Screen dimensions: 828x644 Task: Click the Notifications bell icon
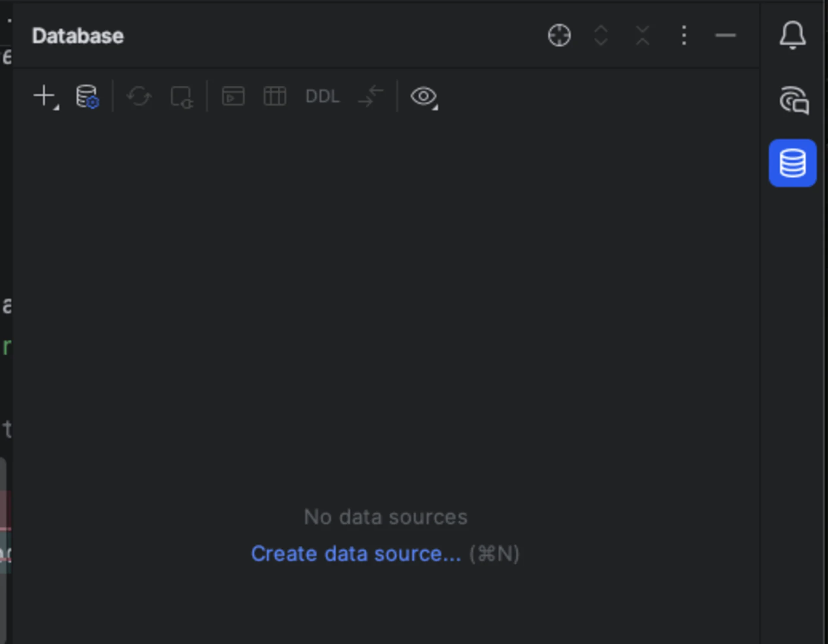coord(793,35)
